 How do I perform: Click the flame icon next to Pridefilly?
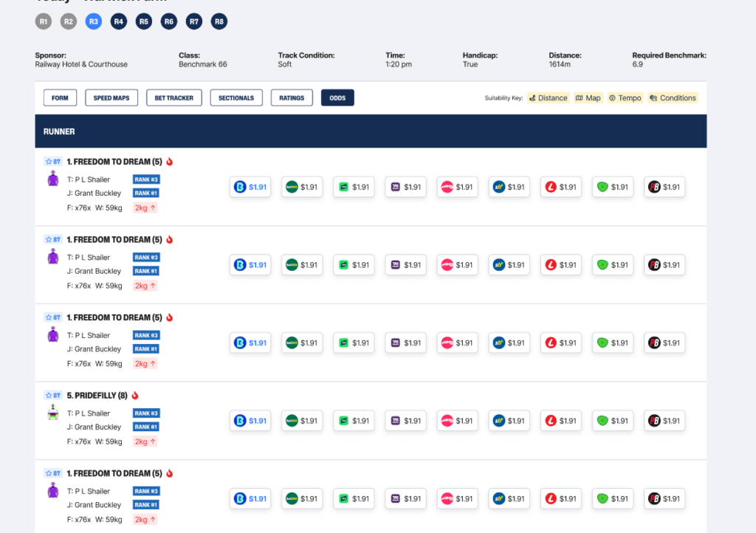[x=135, y=396]
